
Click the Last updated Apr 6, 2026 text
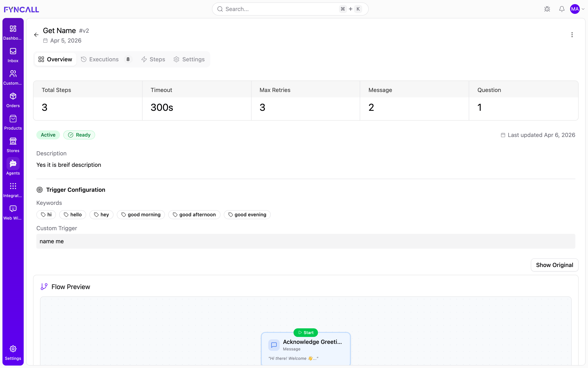click(541, 135)
